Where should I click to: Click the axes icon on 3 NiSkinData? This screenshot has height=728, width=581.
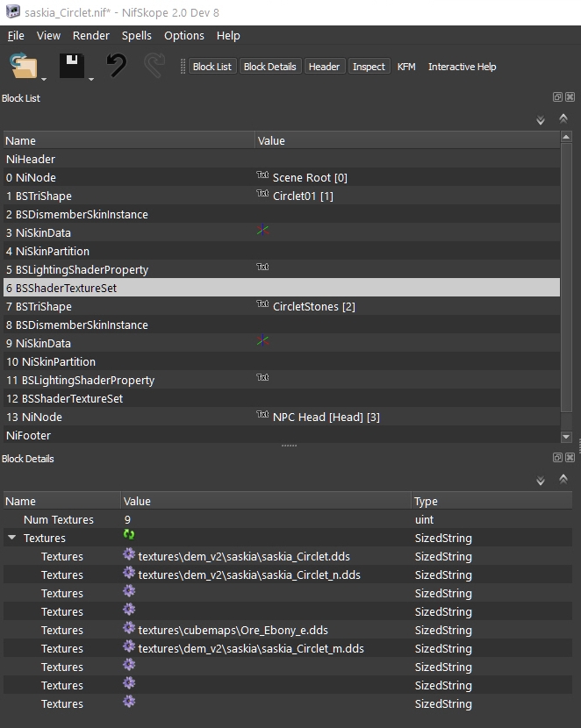[x=262, y=232]
